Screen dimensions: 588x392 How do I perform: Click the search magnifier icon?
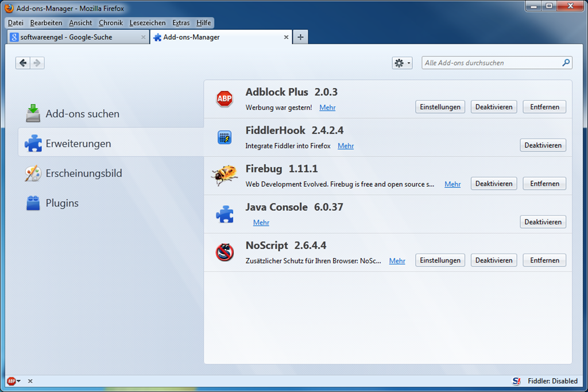(x=566, y=63)
